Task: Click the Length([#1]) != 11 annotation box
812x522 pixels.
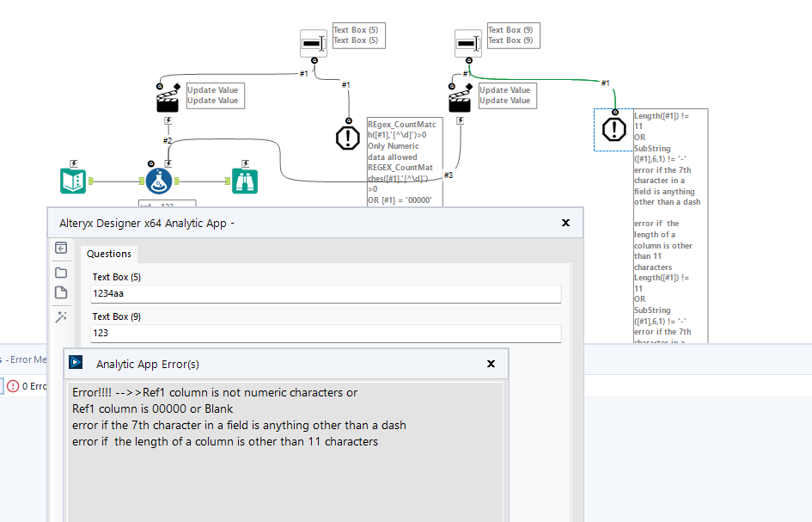Action: tap(670, 226)
